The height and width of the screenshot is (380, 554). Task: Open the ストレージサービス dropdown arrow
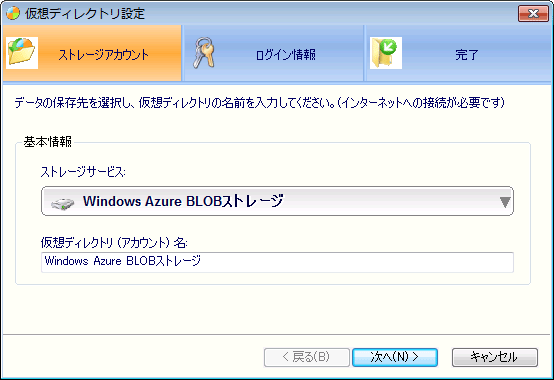click(x=505, y=202)
